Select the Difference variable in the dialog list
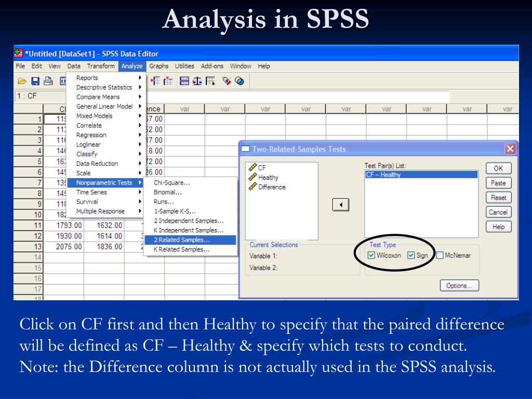532x399 pixels. (x=268, y=187)
